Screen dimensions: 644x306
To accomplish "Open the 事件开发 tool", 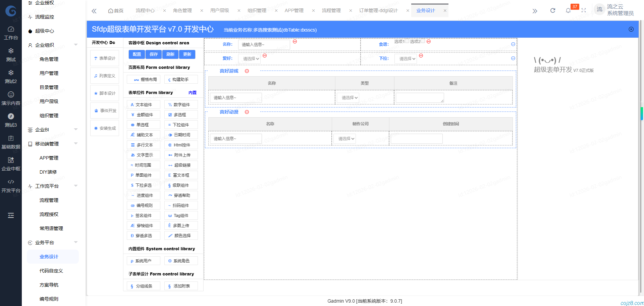I will pyautogui.click(x=104, y=110).
